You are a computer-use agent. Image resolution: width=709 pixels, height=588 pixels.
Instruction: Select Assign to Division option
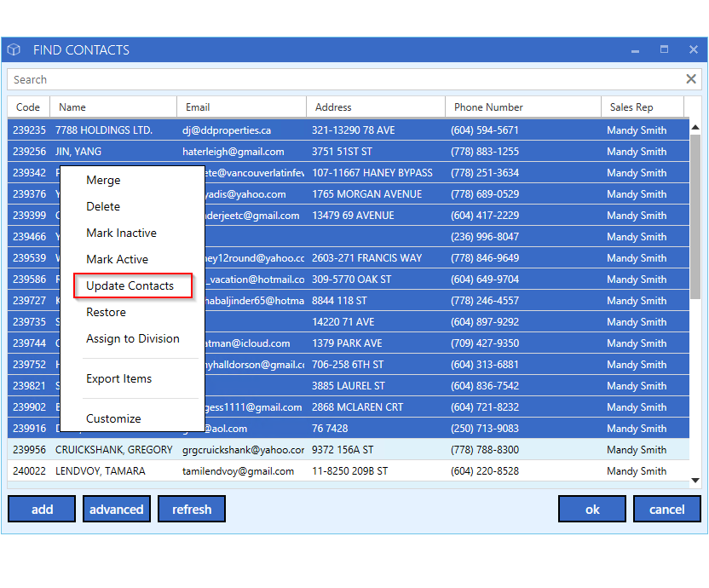[x=132, y=339]
